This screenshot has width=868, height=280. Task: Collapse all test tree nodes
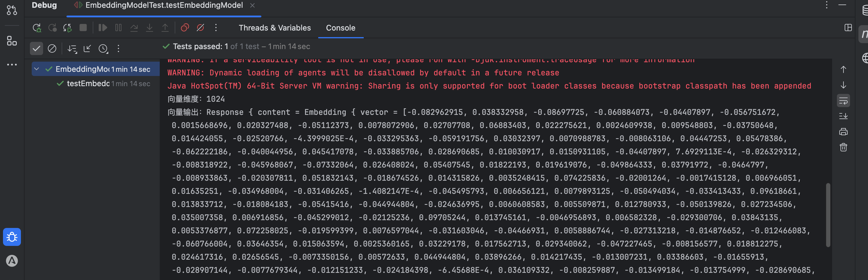point(87,48)
